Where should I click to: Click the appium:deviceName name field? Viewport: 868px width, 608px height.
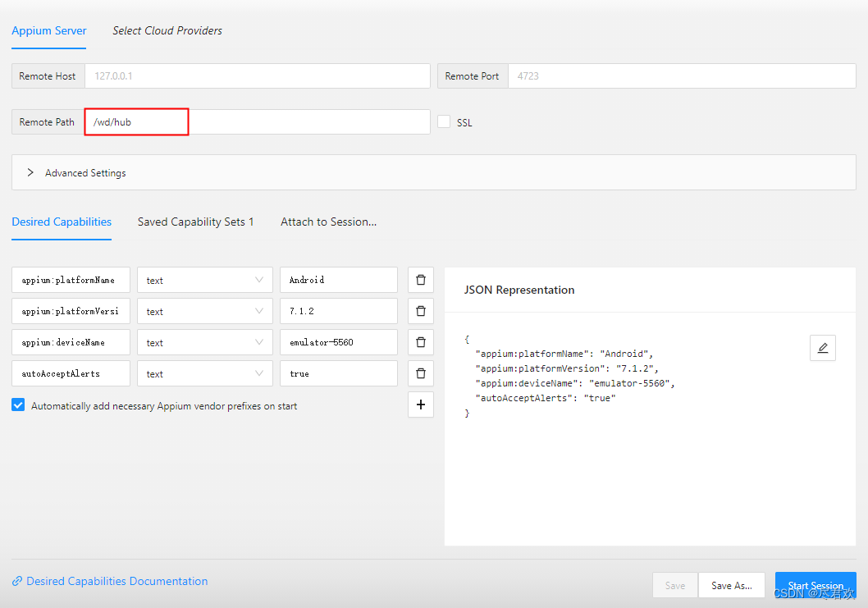(x=71, y=342)
